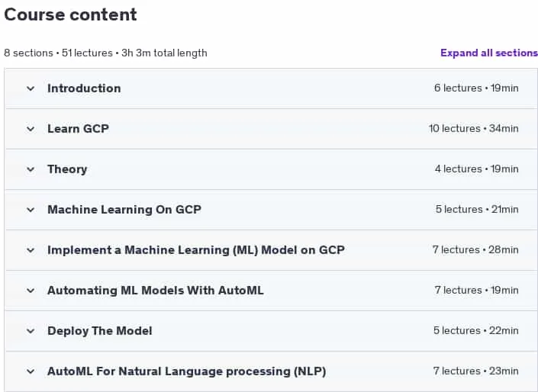This screenshot has height=392, width=538.
Task: Open the Theory section title
Action: point(67,169)
